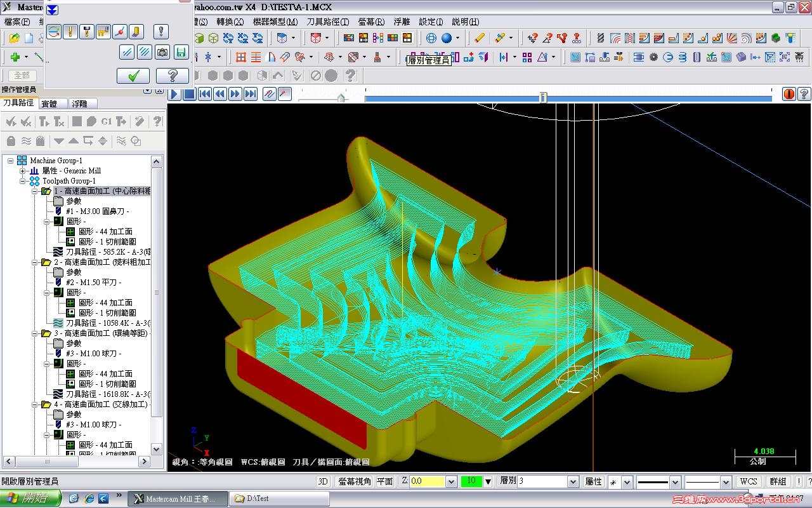Click the question mark help button in dialog
Image resolution: width=812 pixels, height=508 pixels.
(x=172, y=76)
